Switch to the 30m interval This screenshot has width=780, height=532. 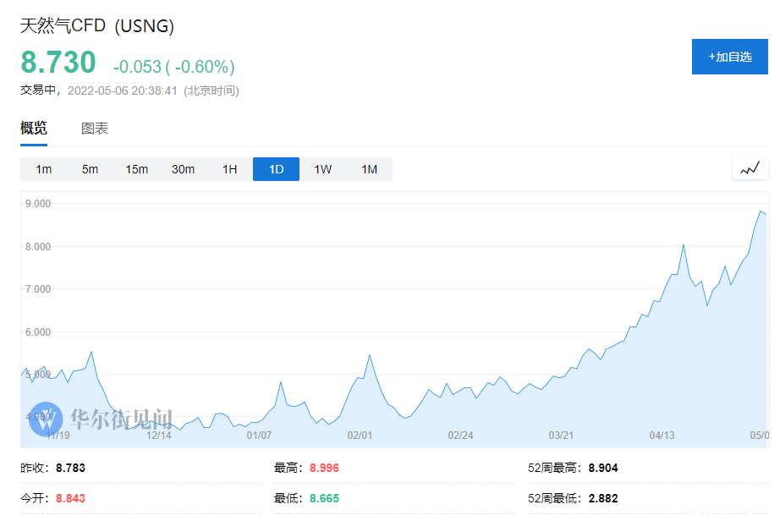tap(183, 169)
